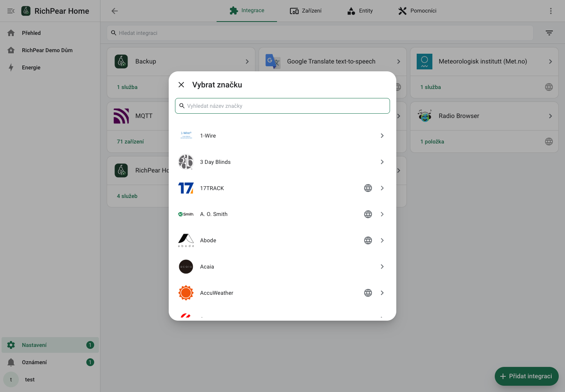Click the Backup integration logo
Screen dimensions: 565x392
pyautogui.click(x=121, y=62)
